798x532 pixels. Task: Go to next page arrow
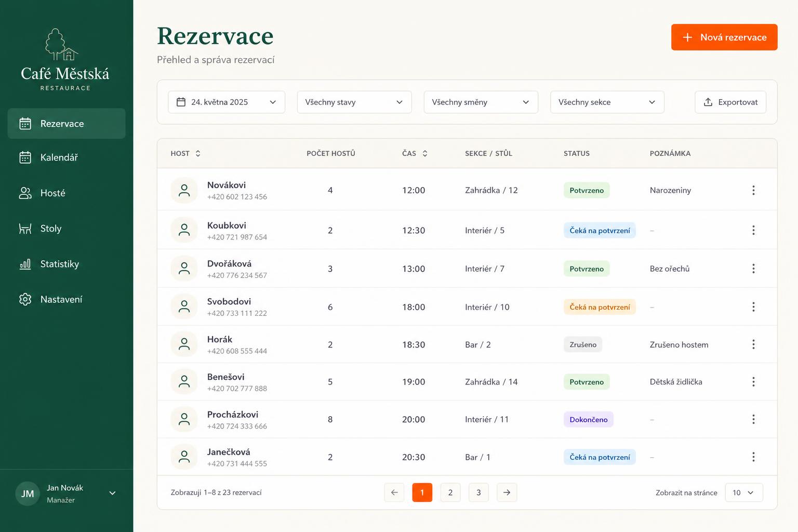click(x=507, y=493)
